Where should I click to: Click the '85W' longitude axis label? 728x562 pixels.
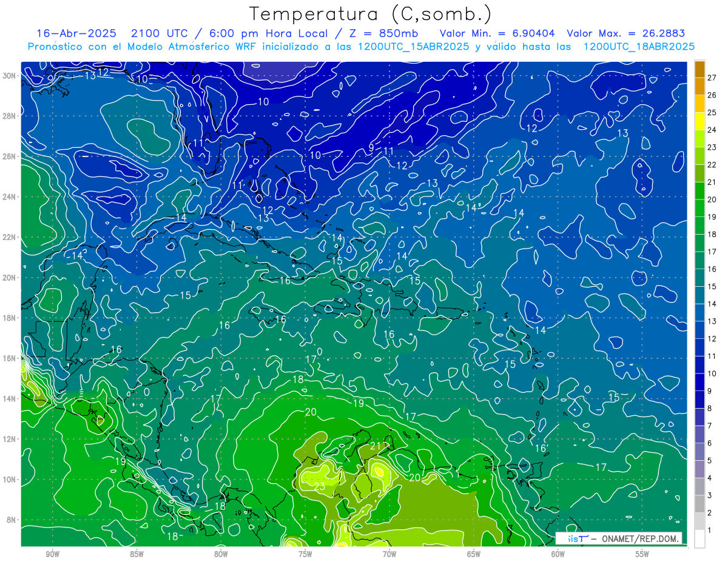point(136,555)
